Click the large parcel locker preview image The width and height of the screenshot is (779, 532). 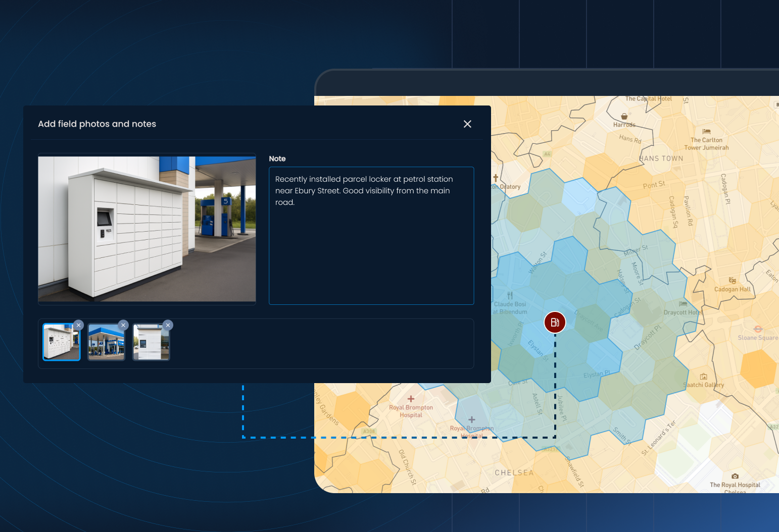147,229
